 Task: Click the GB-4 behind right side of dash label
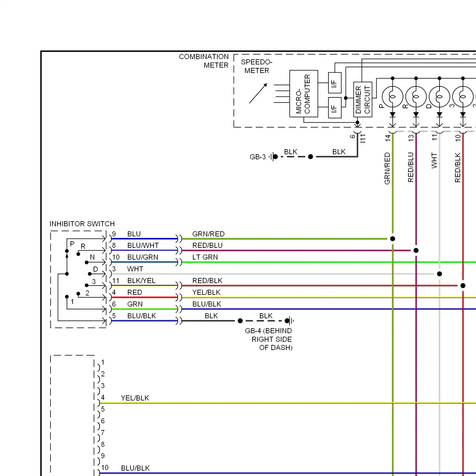[269, 339]
